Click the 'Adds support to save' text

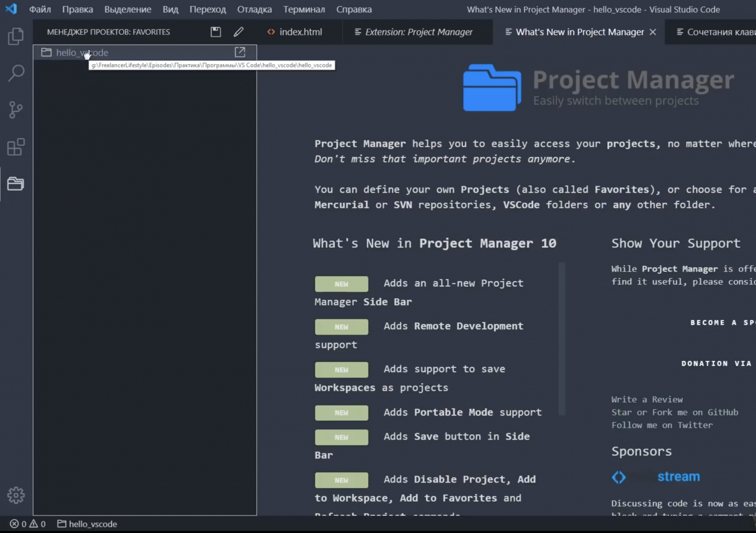pyautogui.click(x=444, y=369)
